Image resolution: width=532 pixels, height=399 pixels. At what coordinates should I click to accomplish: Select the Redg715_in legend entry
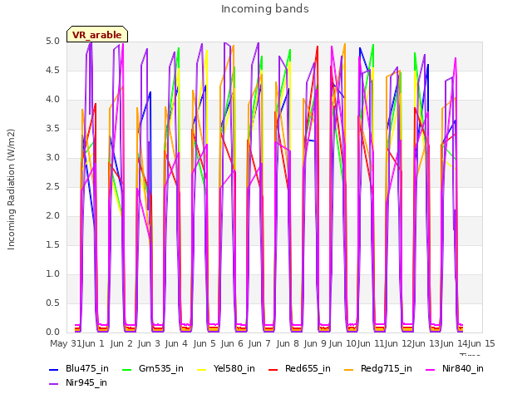point(378,368)
